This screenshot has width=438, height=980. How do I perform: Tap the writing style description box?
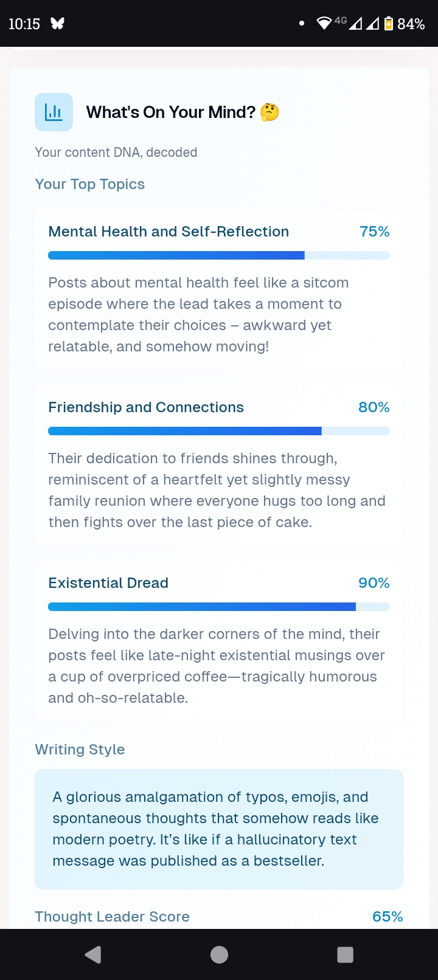pos(219,829)
